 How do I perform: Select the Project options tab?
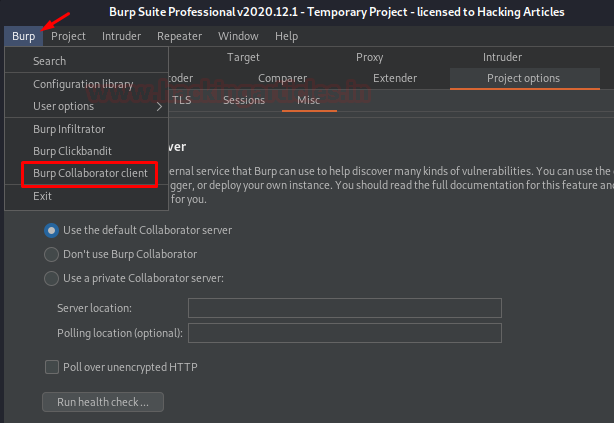tap(524, 78)
